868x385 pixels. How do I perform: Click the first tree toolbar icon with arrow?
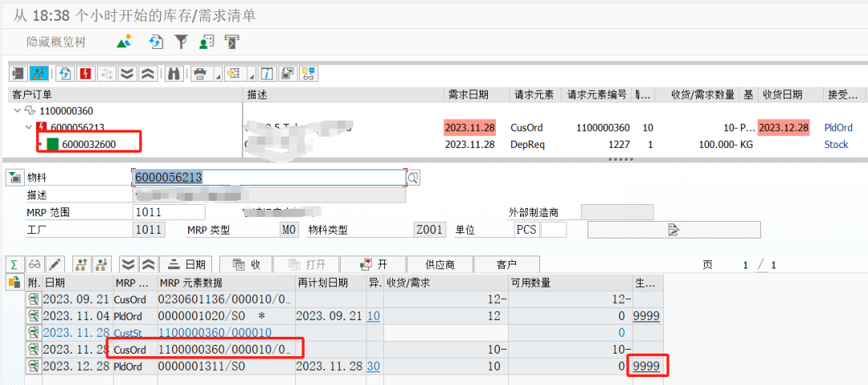pos(18,74)
